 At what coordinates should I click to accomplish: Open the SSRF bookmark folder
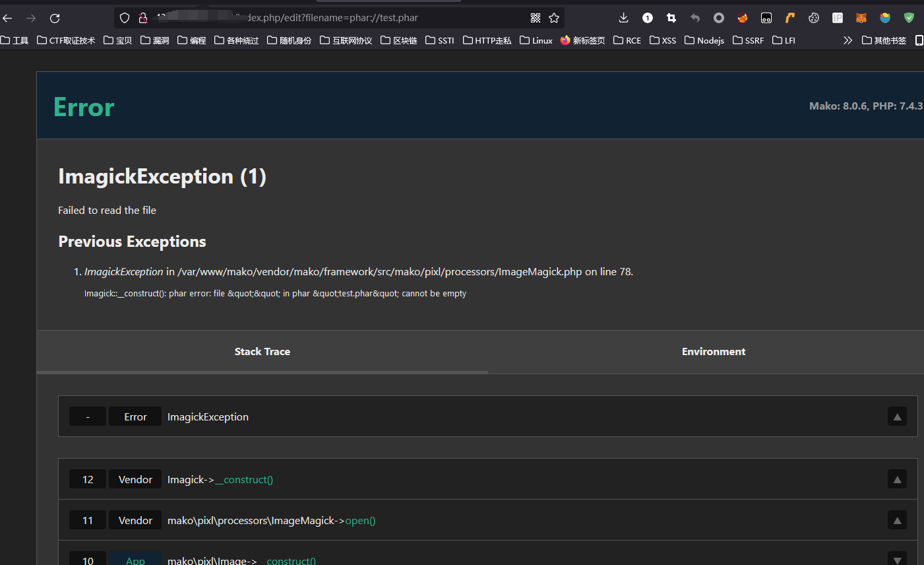pyautogui.click(x=749, y=40)
